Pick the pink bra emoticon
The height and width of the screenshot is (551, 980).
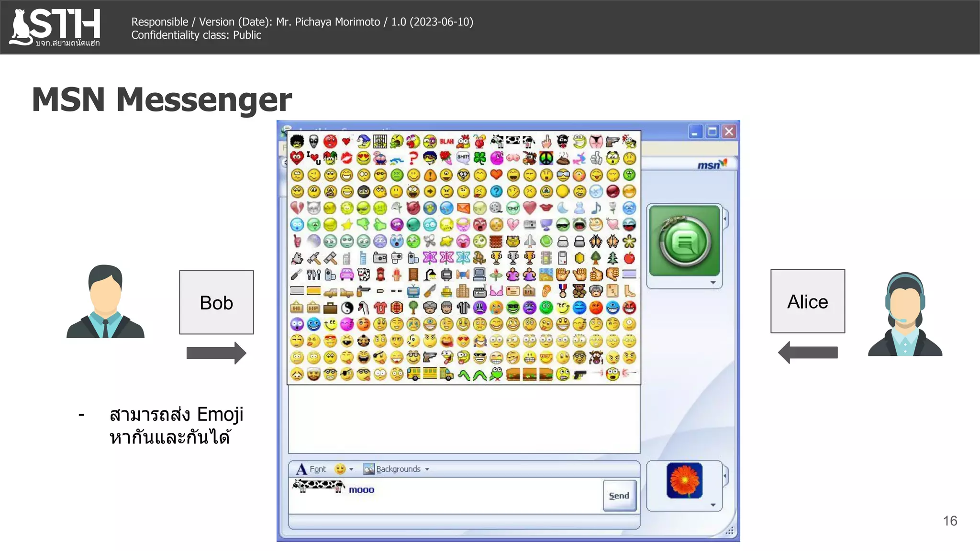coord(496,291)
